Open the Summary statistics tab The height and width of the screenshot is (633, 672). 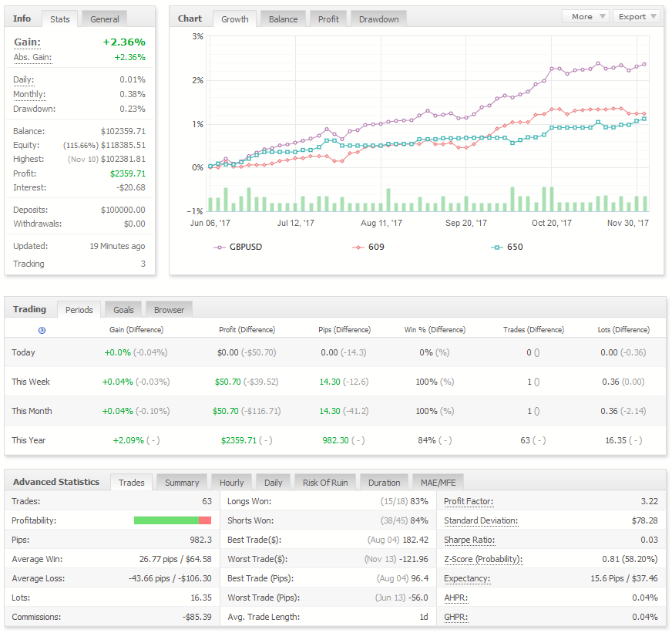[182, 483]
